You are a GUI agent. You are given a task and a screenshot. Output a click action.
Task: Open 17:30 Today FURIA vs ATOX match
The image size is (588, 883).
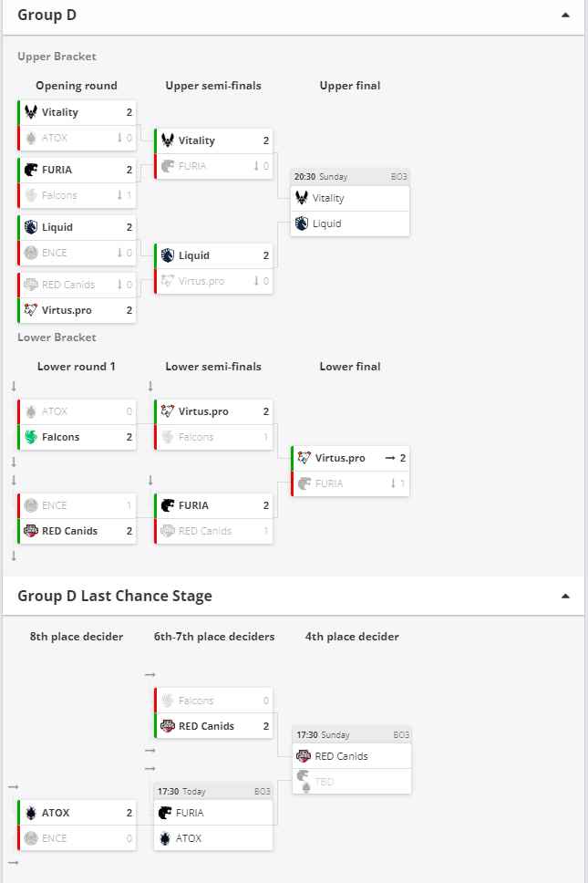213,816
